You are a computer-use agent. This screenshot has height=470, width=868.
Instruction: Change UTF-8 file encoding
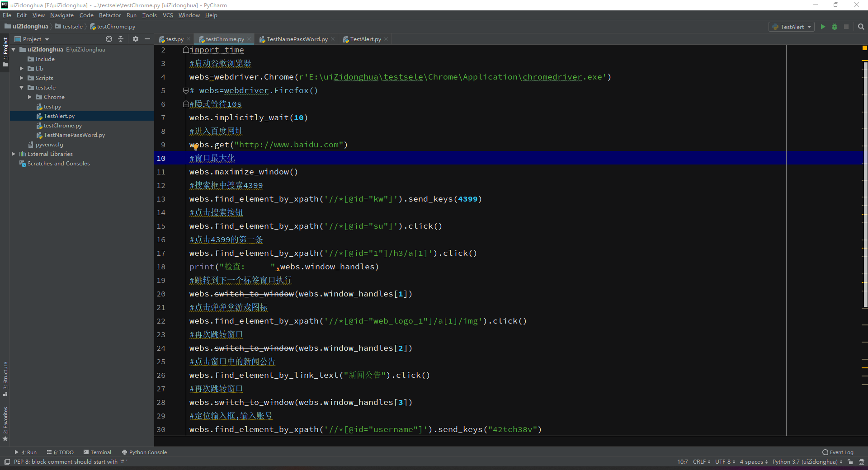coord(725,462)
